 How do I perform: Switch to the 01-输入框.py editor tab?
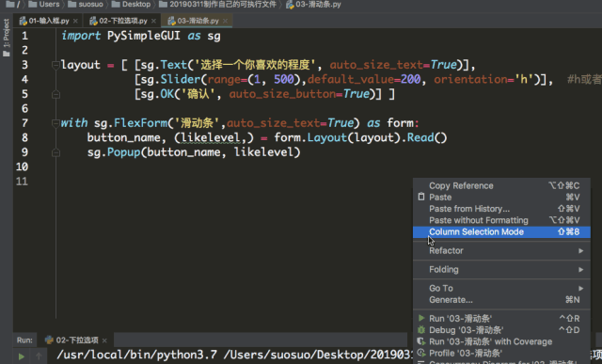[49, 21]
